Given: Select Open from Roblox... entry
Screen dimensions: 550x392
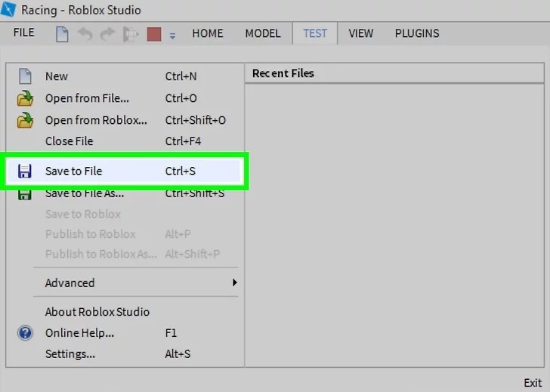Looking at the screenshot, I should [125, 120].
